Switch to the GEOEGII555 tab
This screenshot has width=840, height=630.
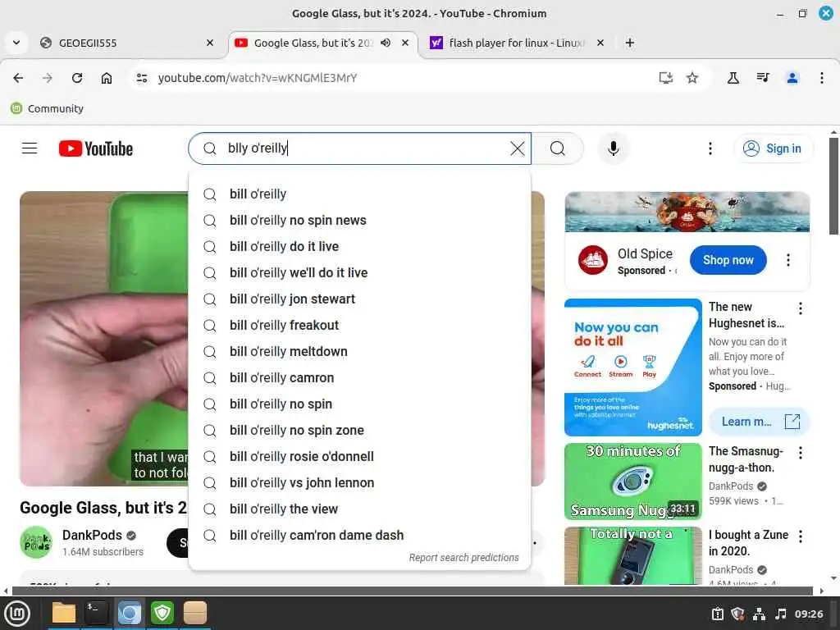pos(127,43)
